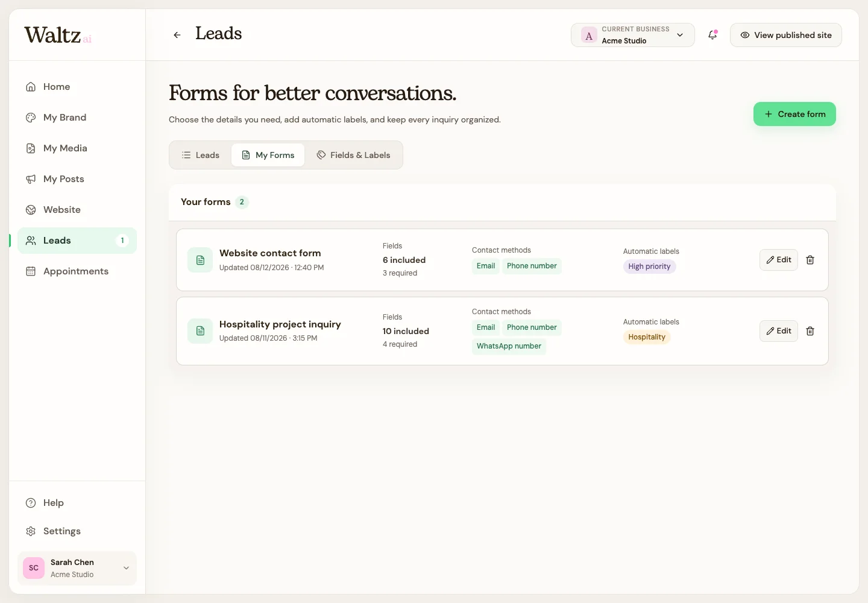
Task: Click Email tag on Website contact form
Action: pos(486,266)
